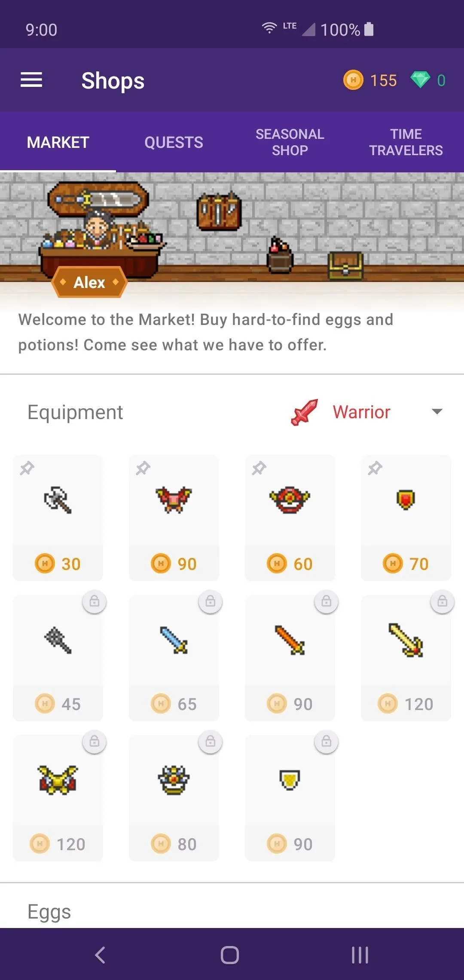Switch to the Quests tab
Screen dimensions: 464x980
tap(174, 142)
